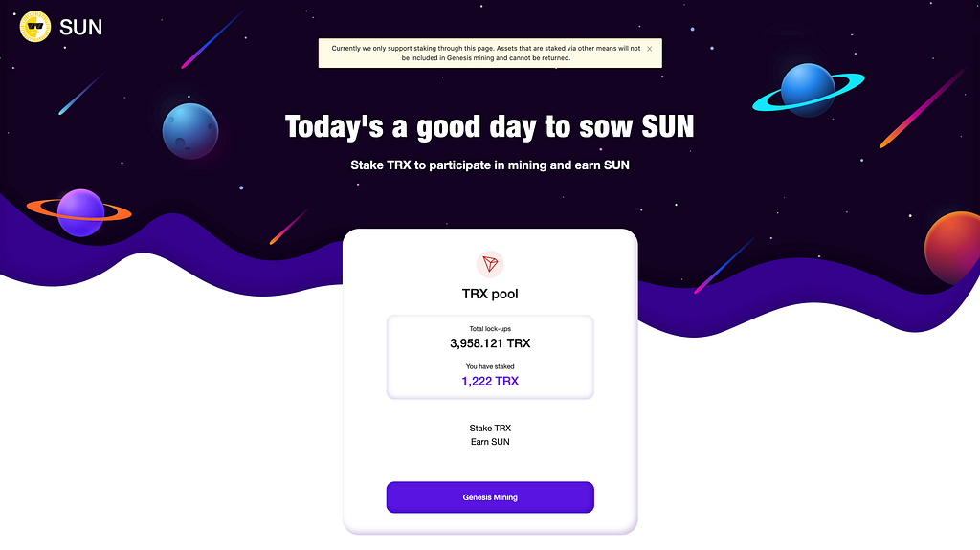The width and height of the screenshot is (980, 550).
Task: Click the 3,958.121 TRX total lock-ups value
Action: click(x=490, y=343)
